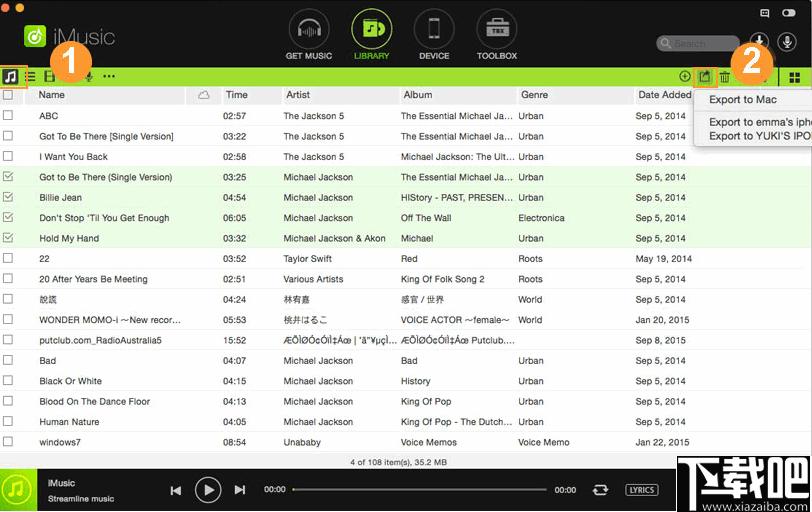Click album King Of Folk Song 2
Image resolution: width=812 pixels, height=512 pixels.
[x=443, y=279]
